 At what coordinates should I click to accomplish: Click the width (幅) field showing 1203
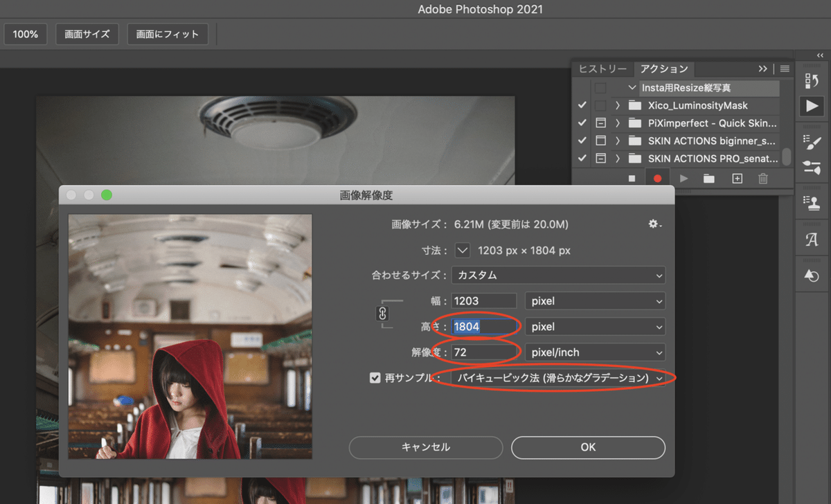pos(484,301)
